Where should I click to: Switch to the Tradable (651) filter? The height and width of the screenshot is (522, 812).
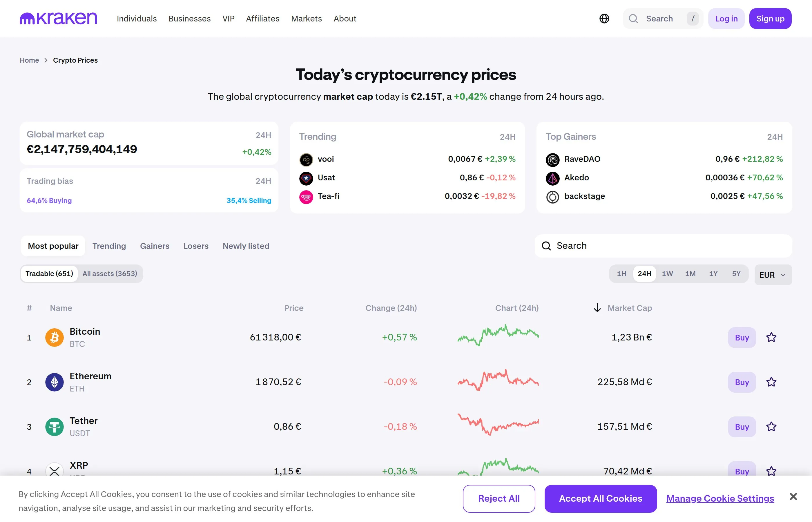pos(49,273)
